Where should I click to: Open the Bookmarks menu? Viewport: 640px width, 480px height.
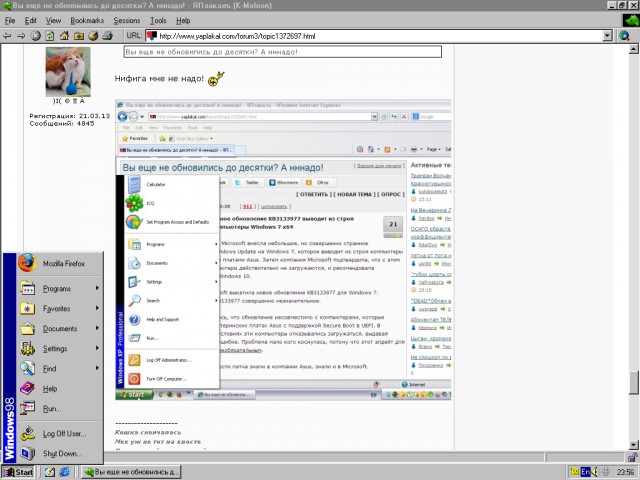click(86, 20)
